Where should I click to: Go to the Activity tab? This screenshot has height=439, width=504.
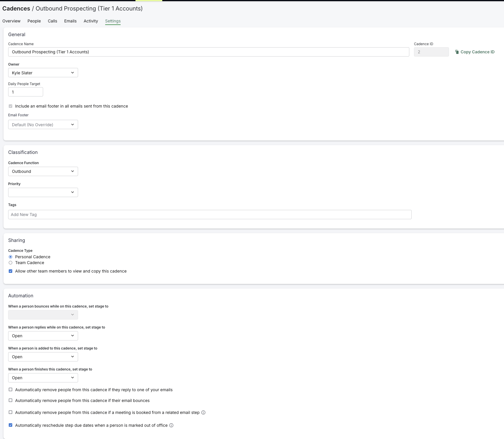click(x=91, y=21)
